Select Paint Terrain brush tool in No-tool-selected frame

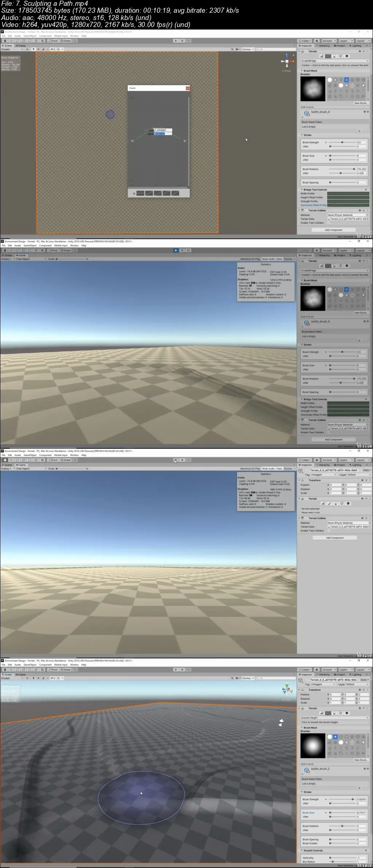point(329,503)
